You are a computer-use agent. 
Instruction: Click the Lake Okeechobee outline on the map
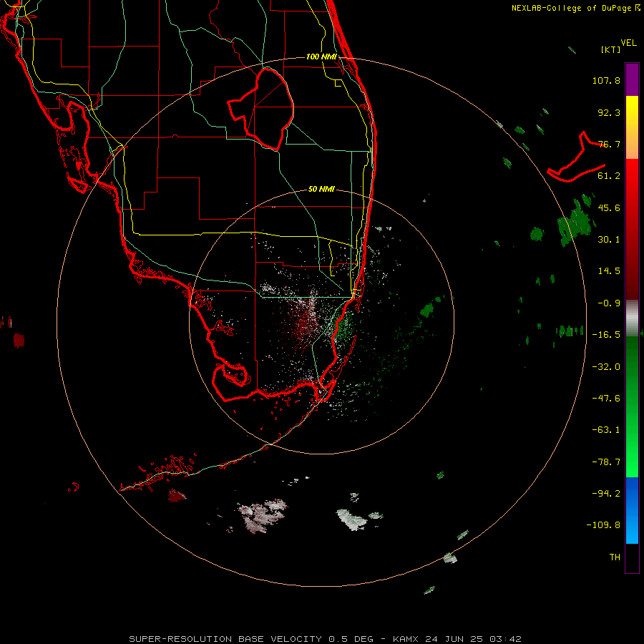point(261,109)
